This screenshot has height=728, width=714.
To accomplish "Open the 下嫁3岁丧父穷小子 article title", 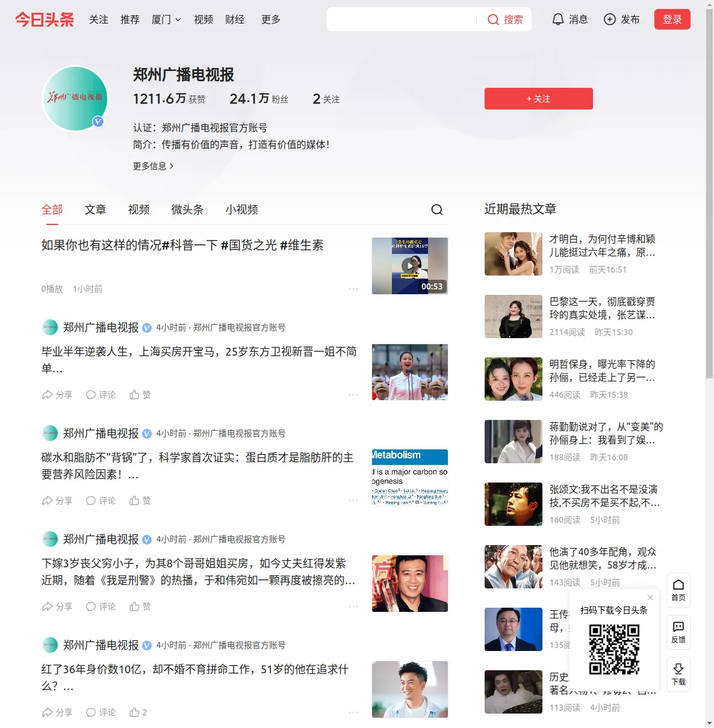I will (x=199, y=572).
